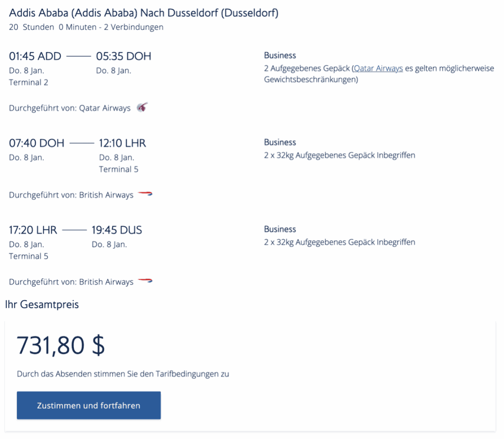The height and width of the screenshot is (439, 504).
Task: Click the Terminal 2 label
Action: click(x=28, y=82)
